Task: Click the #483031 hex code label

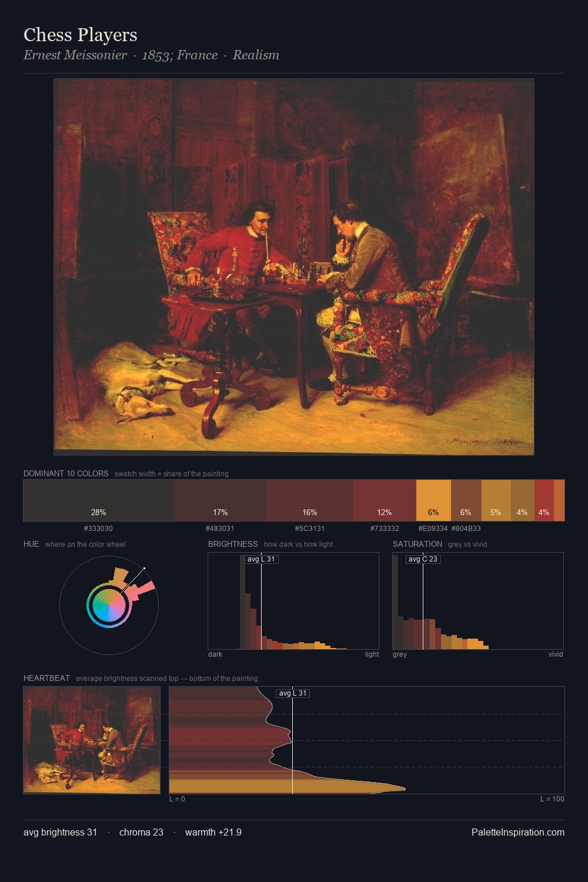Action: [x=220, y=529]
